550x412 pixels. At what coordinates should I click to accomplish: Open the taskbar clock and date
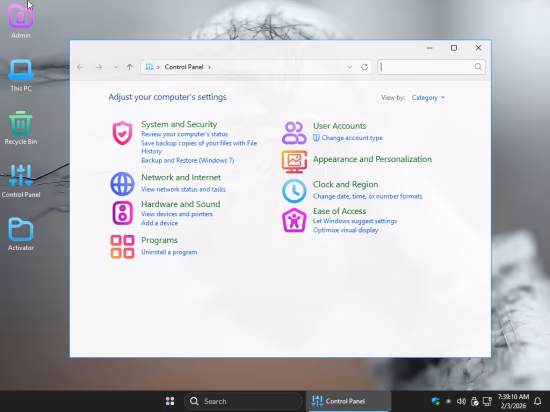tap(513, 401)
